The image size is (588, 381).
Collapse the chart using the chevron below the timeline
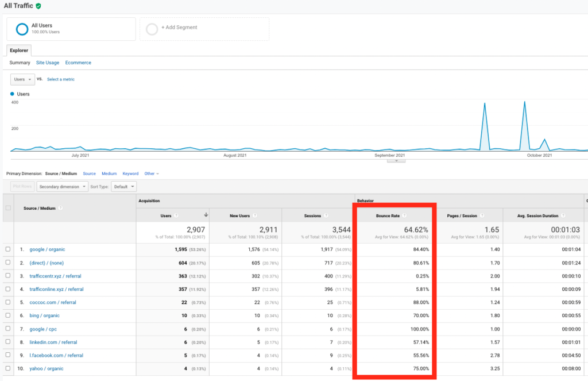tap(396, 161)
